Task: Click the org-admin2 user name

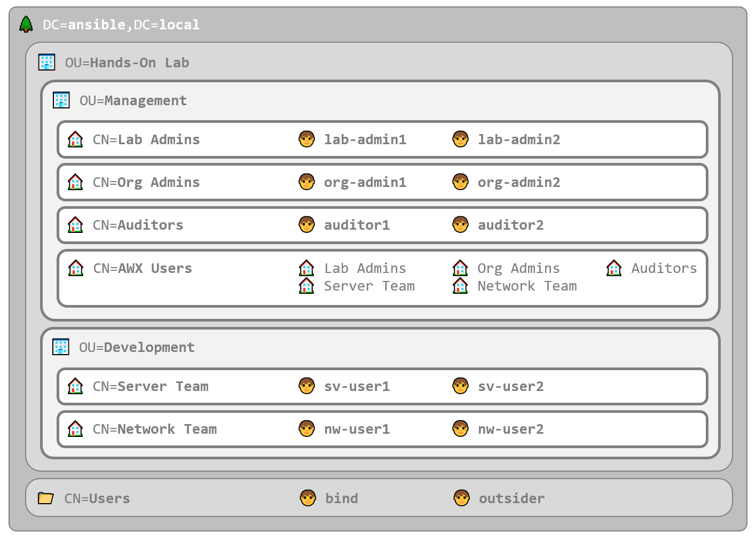Action: [519, 183]
